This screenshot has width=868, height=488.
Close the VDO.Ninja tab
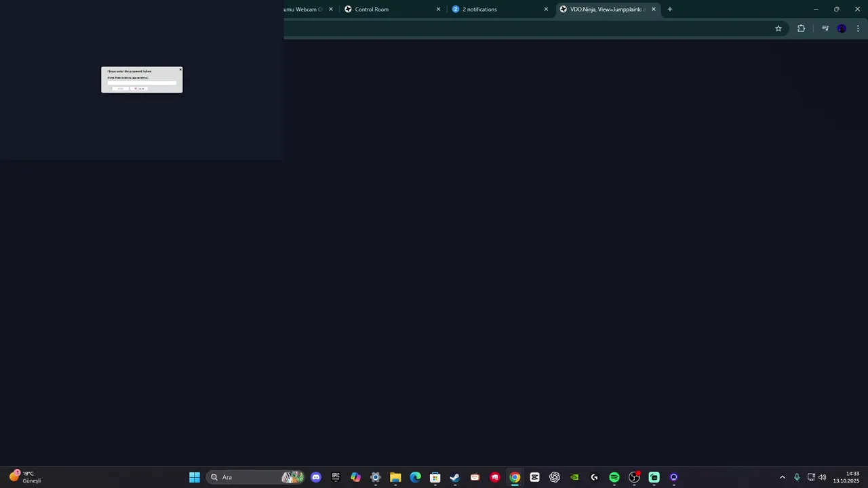[x=654, y=9]
